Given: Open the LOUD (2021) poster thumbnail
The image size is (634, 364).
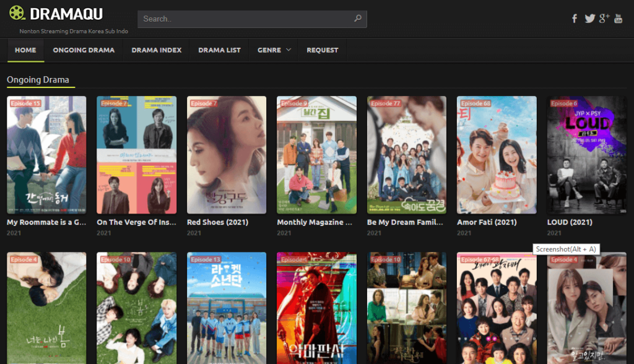Looking at the screenshot, I should pos(587,155).
